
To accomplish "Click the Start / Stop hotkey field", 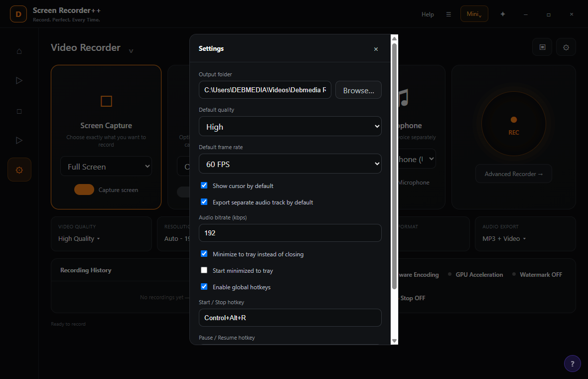I will (x=290, y=318).
